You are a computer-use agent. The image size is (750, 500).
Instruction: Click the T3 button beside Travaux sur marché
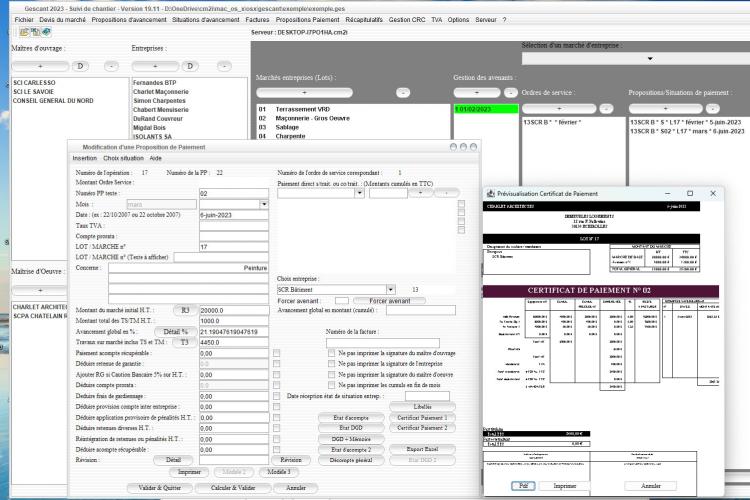tap(185, 342)
